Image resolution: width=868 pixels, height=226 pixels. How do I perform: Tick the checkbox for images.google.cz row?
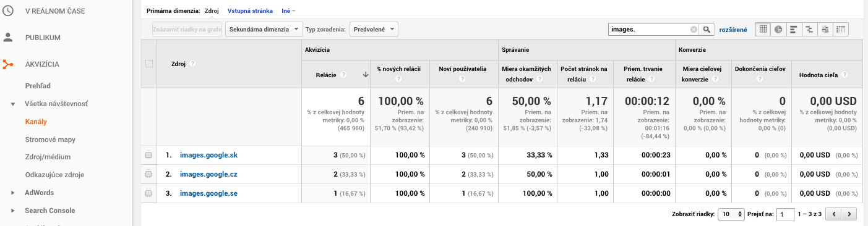tap(148, 174)
